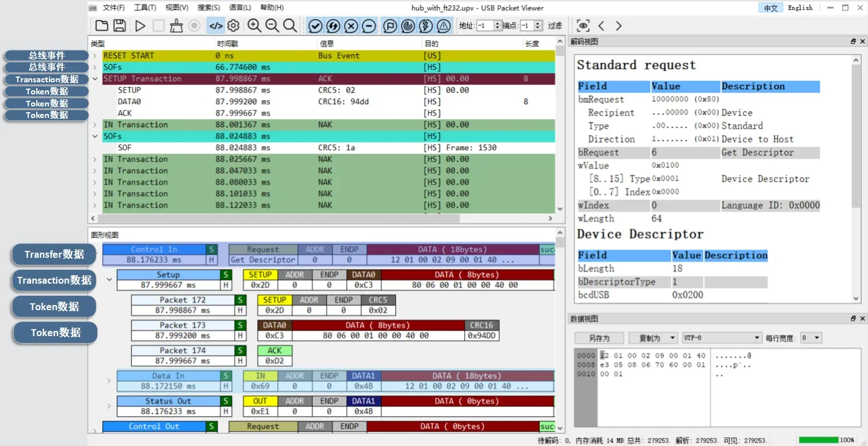Open the 搜索(S) menu
This screenshot has width=868, height=446.
coord(208,7)
